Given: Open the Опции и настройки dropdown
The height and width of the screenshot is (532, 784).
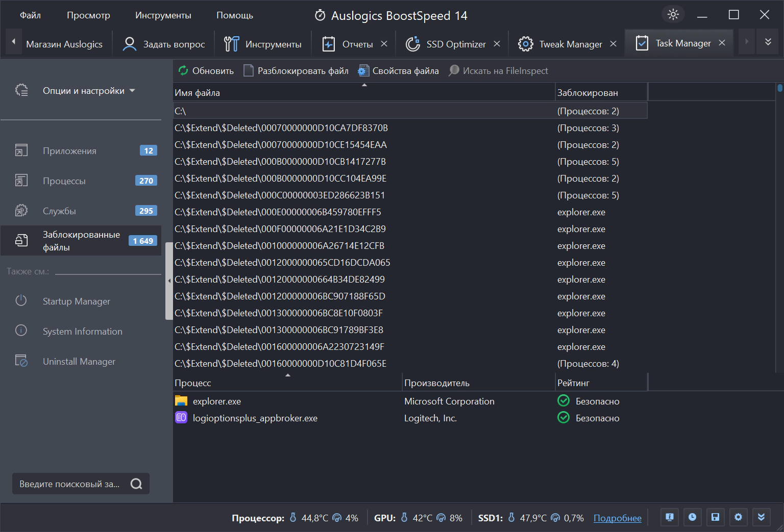Looking at the screenshot, I should [89, 91].
